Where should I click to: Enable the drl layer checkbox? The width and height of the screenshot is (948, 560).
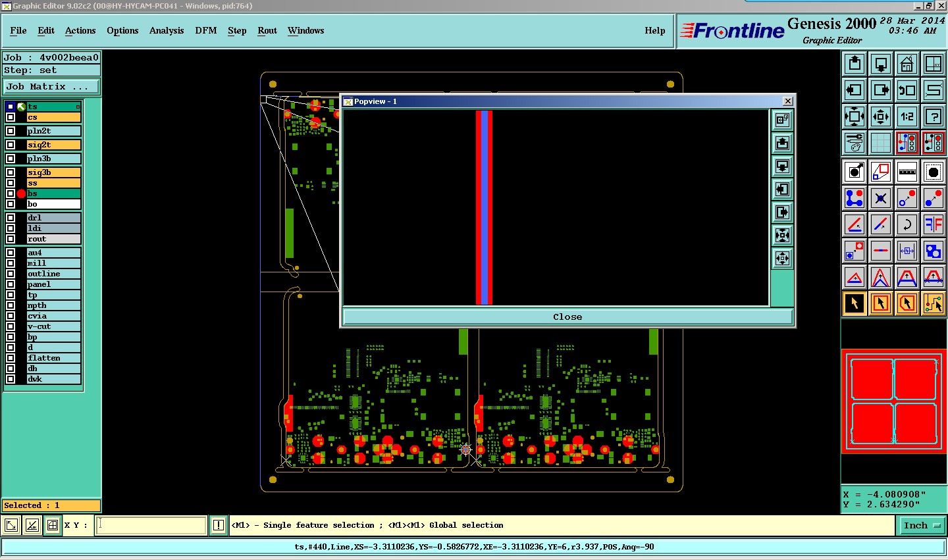tap(11, 218)
